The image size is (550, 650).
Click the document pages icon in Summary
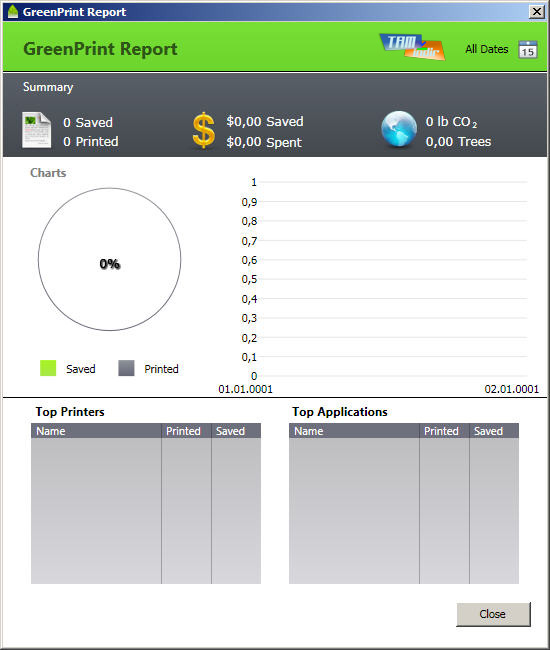[x=36, y=130]
